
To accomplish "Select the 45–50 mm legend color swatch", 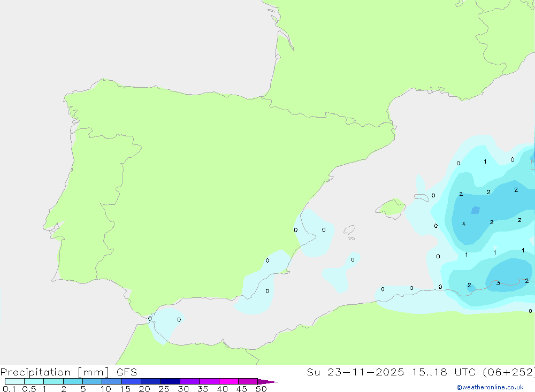I will [248, 381].
